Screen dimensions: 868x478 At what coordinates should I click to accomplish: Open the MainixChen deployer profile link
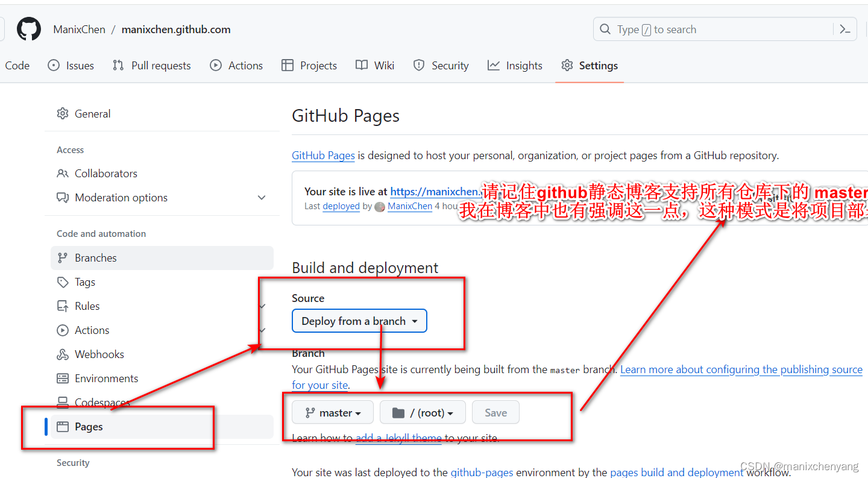[x=410, y=206]
